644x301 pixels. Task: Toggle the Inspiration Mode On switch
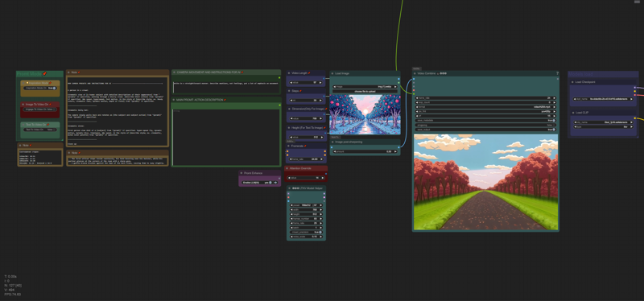click(x=40, y=88)
